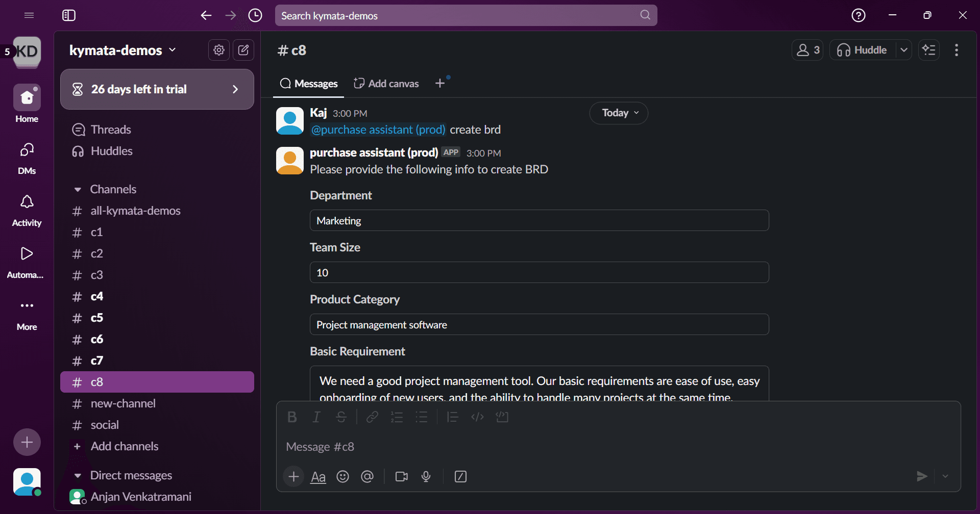The height and width of the screenshot is (514, 980).
Task: Switch to the Messages tab
Action: click(x=309, y=84)
